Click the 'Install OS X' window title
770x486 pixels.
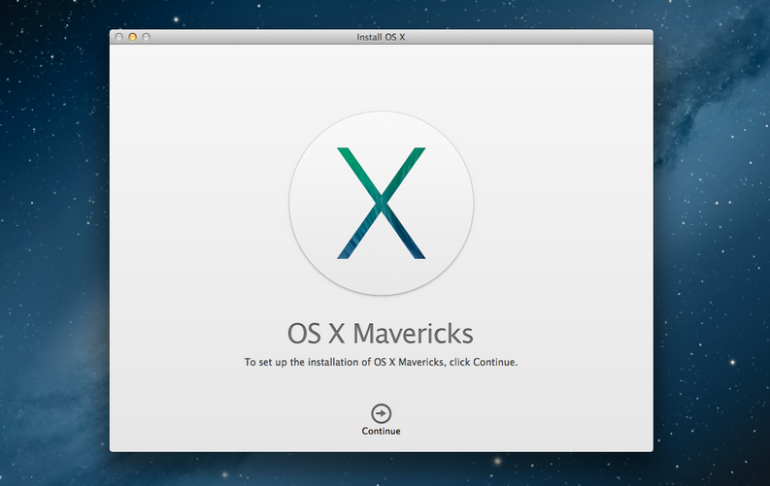[x=381, y=37]
